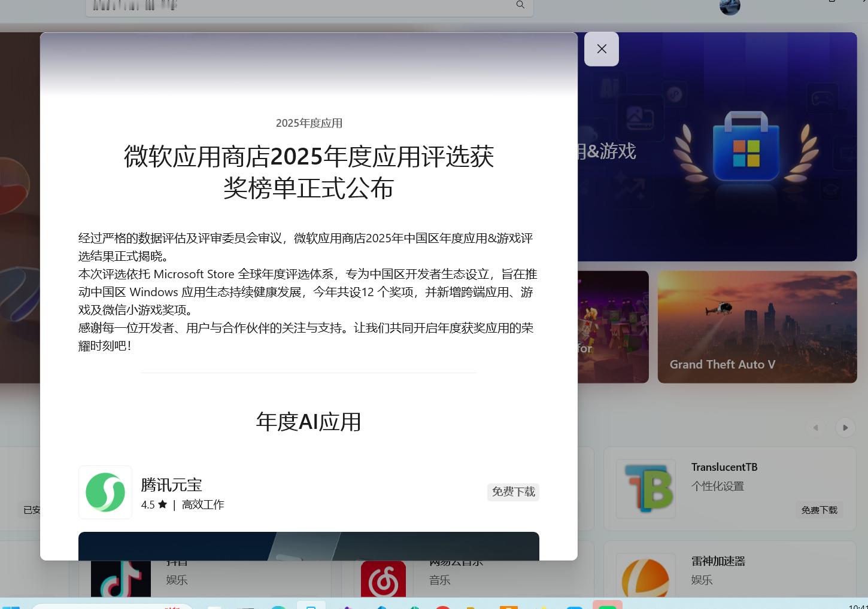The height and width of the screenshot is (609, 868).
Task: Click the paragraph starting 感谢每一位开发者
Action: (x=306, y=337)
